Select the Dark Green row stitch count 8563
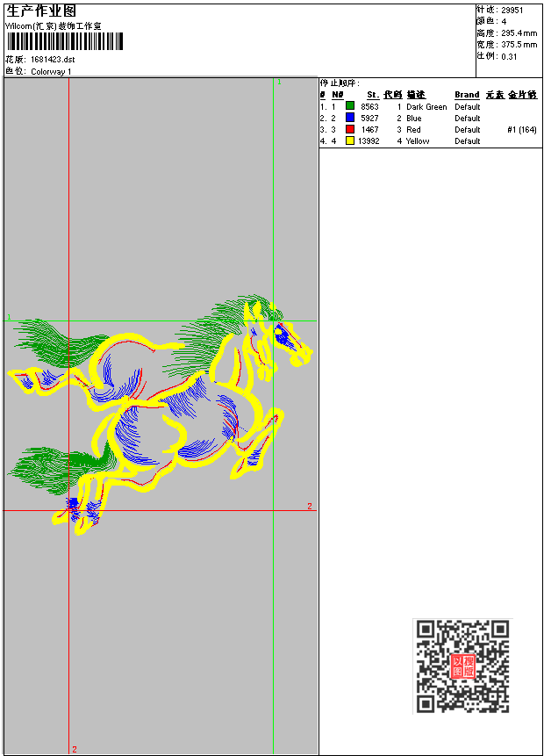Image resolution: width=544 pixels, height=756 pixels. click(x=369, y=107)
